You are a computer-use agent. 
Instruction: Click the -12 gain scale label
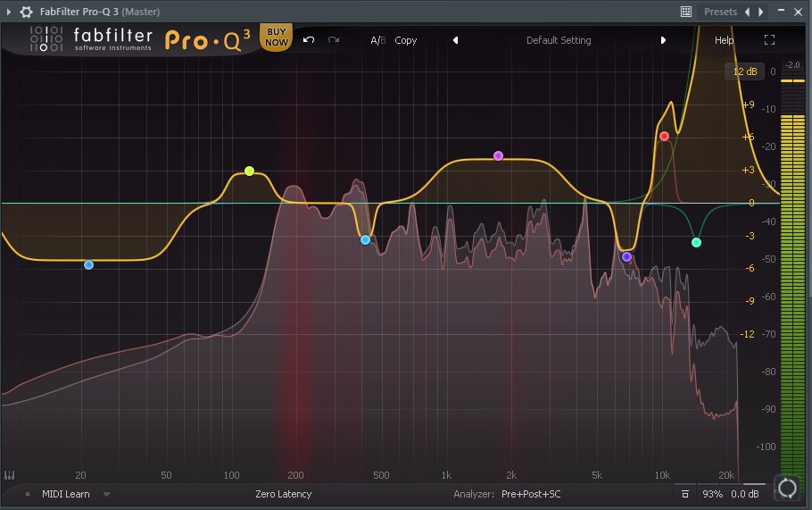coord(747,334)
